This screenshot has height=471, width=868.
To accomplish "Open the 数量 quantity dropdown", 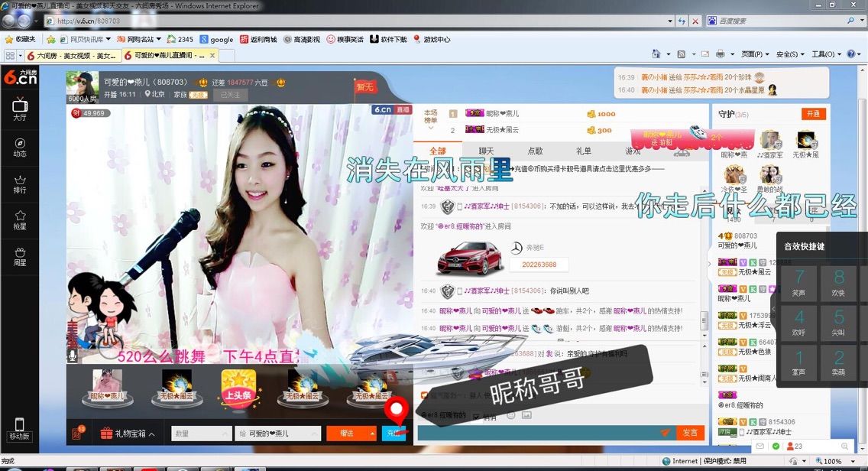I will [x=202, y=434].
